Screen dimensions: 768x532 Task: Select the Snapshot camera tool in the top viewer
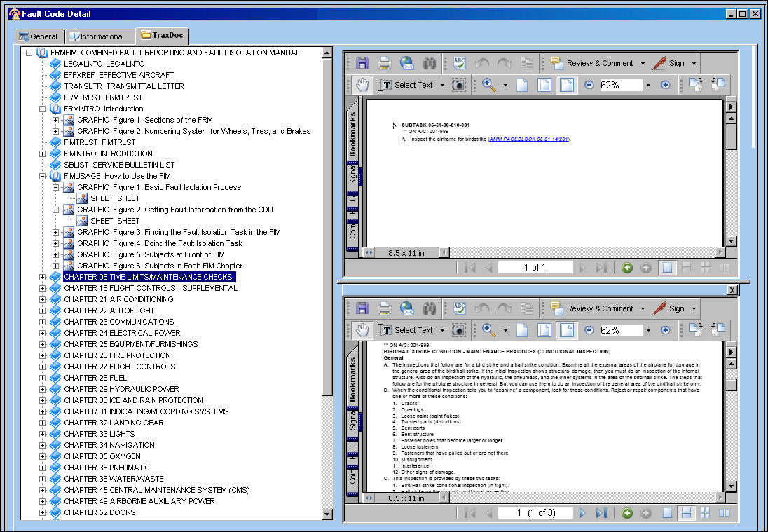[458, 85]
